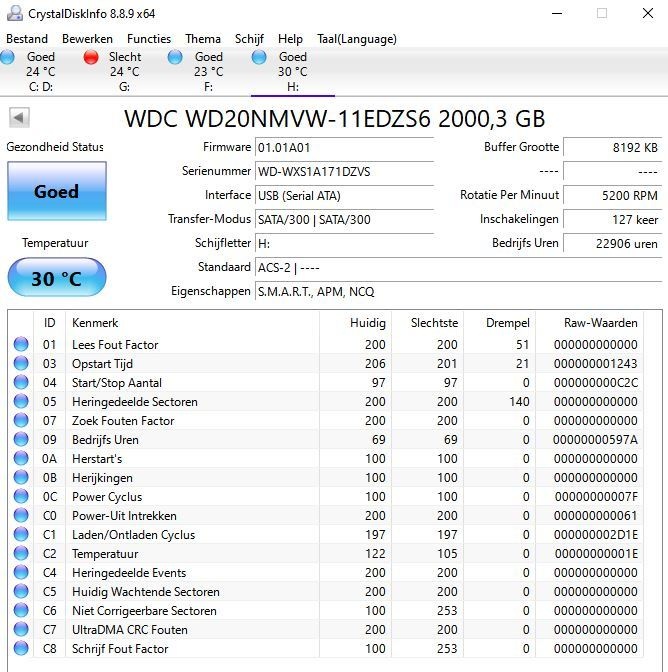Click the status orb for Herstart's
This screenshot has width=668, height=672.
21,458
